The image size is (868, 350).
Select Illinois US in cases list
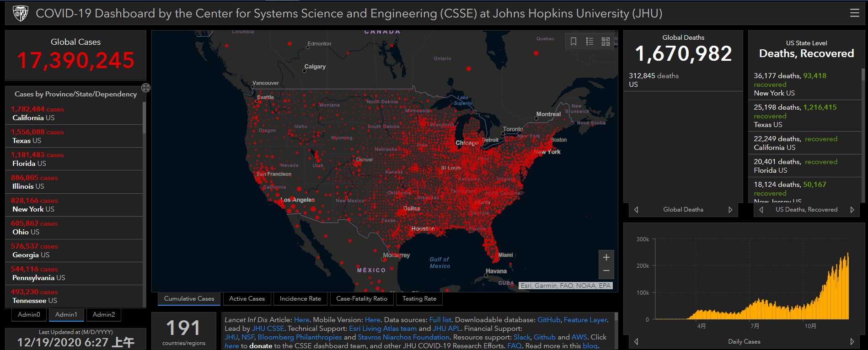(74, 182)
